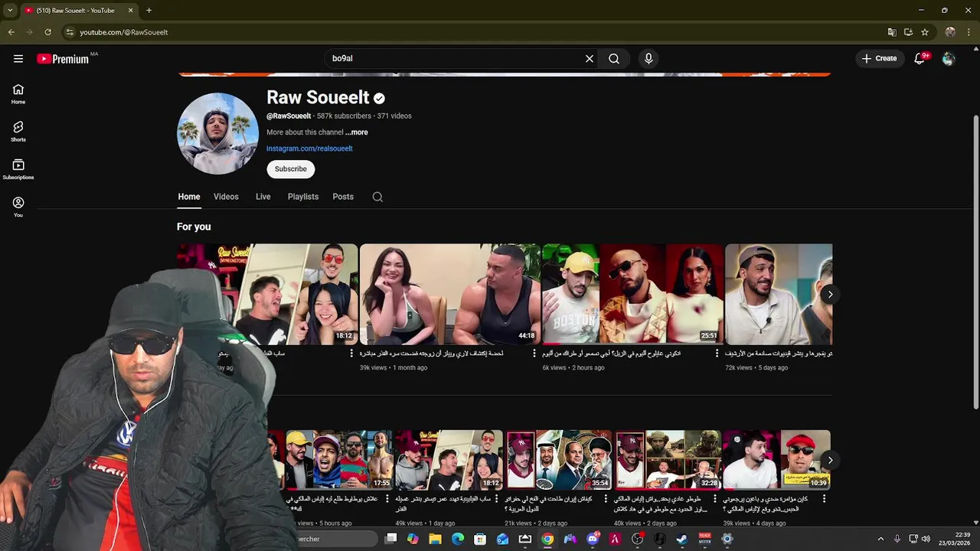The height and width of the screenshot is (551, 980).
Task: Expand channel description with ...more
Action: click(356, 132)
